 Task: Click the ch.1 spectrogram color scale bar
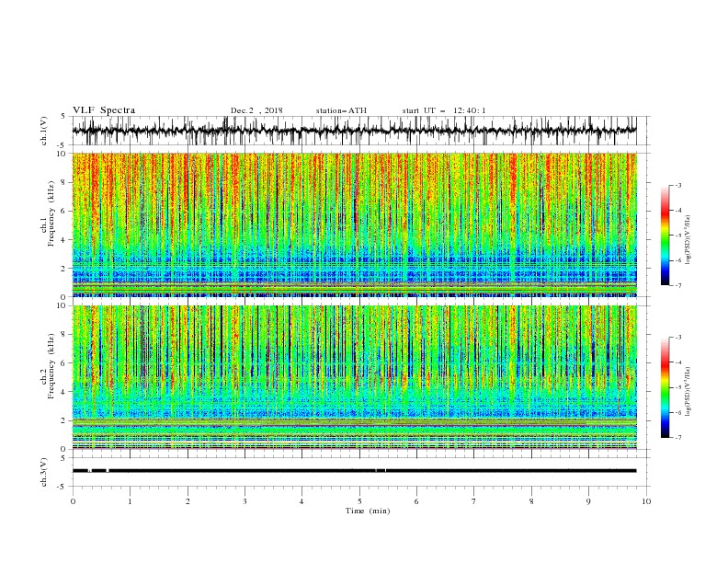point(665,236)
